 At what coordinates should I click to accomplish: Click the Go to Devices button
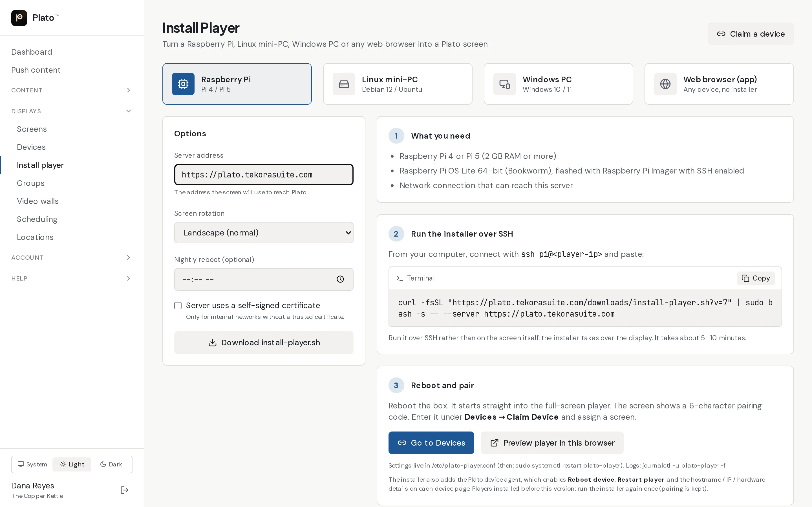coord(431,442)
